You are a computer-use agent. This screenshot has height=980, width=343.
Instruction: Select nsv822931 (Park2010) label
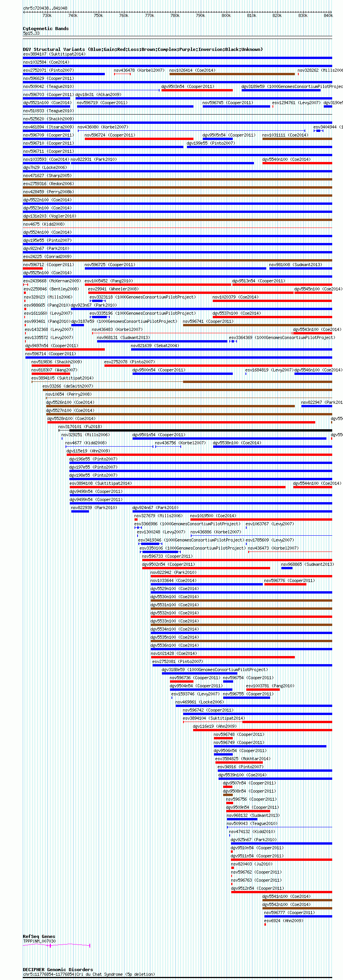(94, 159)
